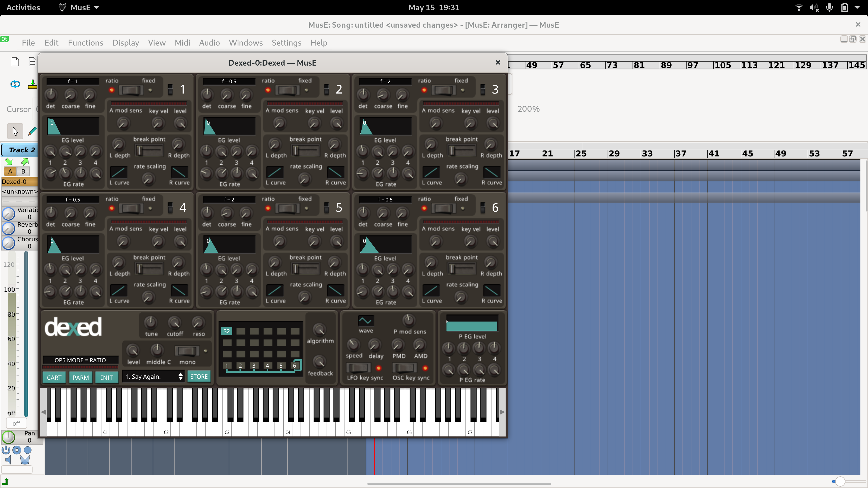This screenshot has height=488, width=868.
Task: Open the dropdown arrow beside the mono switch
Action: tap(206, 351)
